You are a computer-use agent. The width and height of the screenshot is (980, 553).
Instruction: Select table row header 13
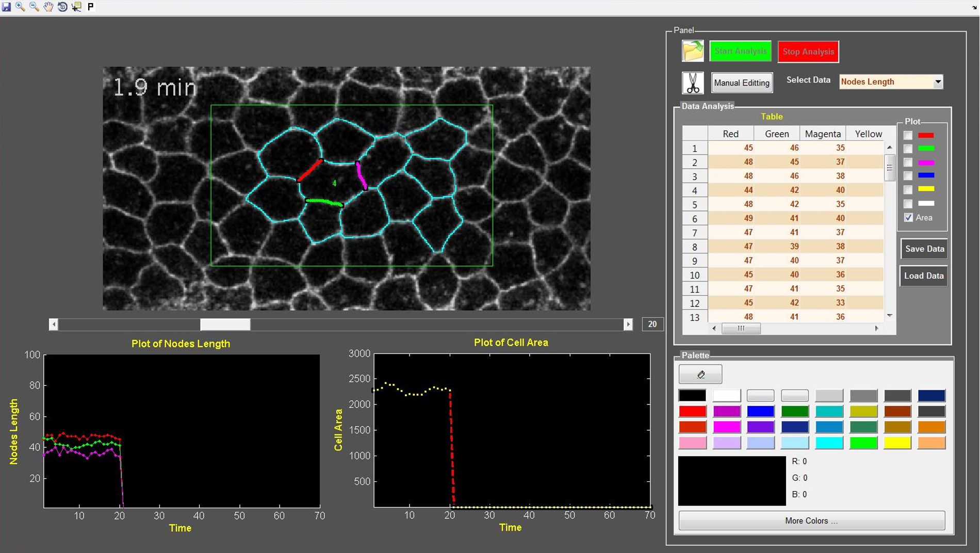pos(695,317)
